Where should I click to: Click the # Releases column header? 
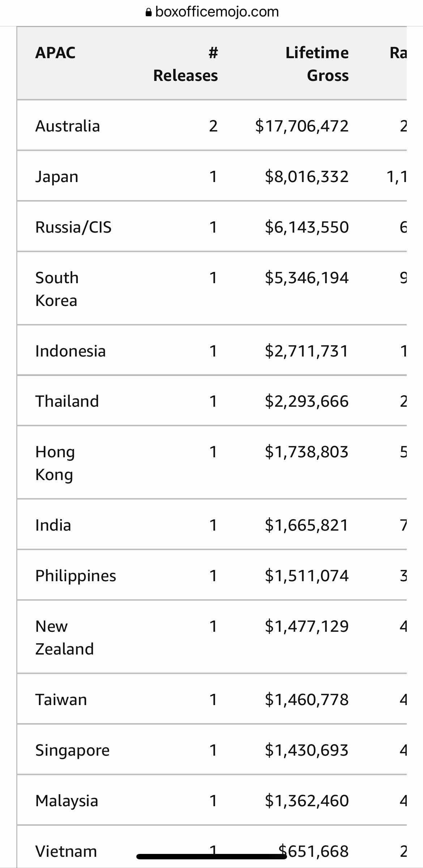coord(185,64)
